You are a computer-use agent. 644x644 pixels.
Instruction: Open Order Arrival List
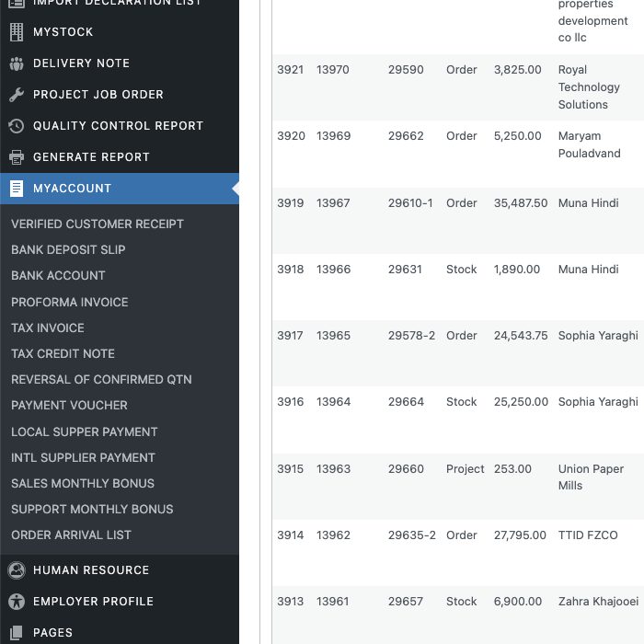click(x=71, y=535)
